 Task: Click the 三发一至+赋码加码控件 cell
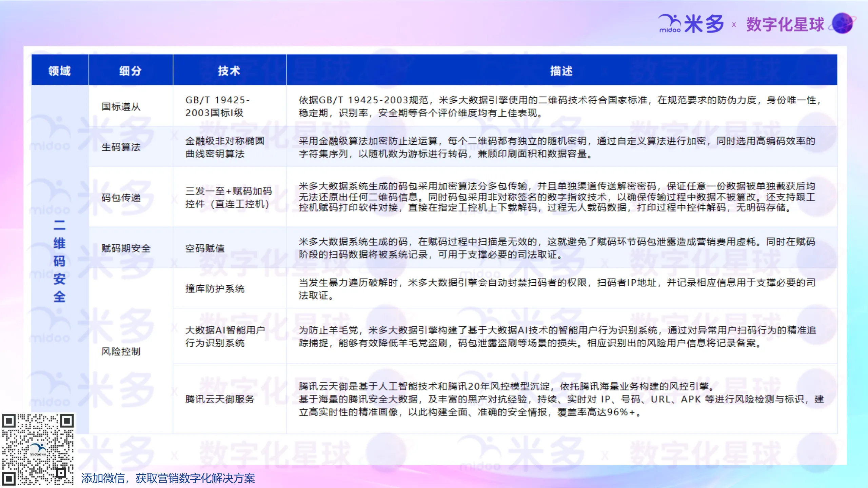(x=230, y=197)
